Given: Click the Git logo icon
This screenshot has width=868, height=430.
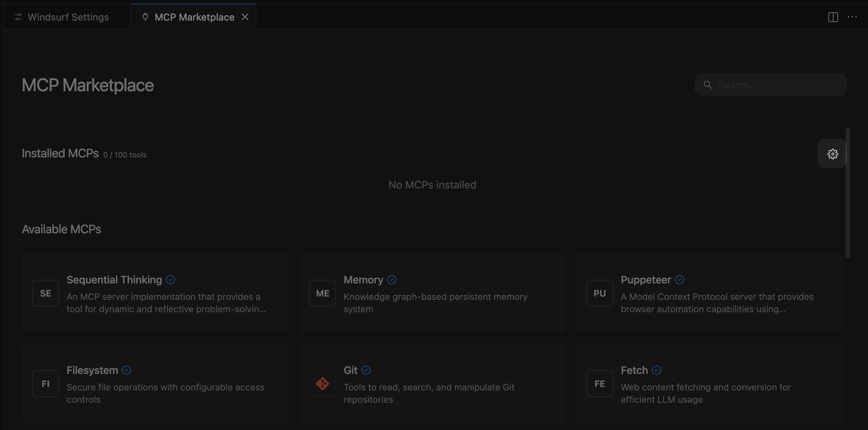Looking at the screenshot, I should click(x=323, y=384).
